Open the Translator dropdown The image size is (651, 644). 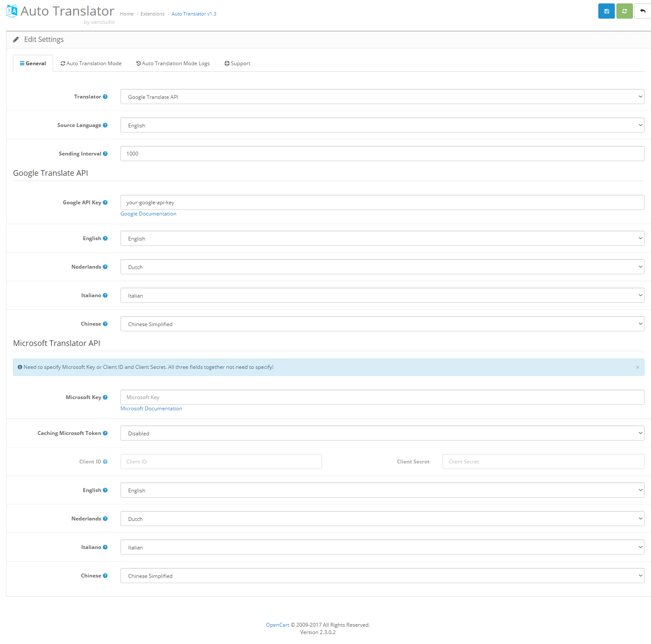click(382, 97)
